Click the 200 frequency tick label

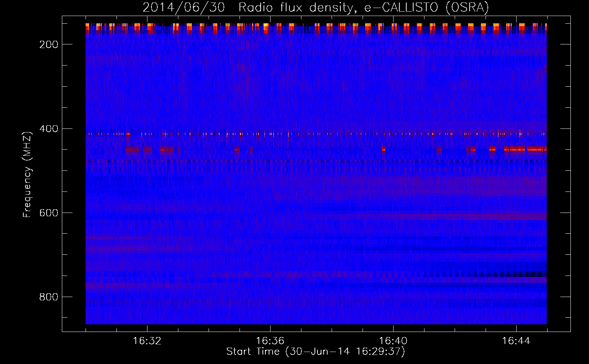pyautogui.click(x=49, y=44)
